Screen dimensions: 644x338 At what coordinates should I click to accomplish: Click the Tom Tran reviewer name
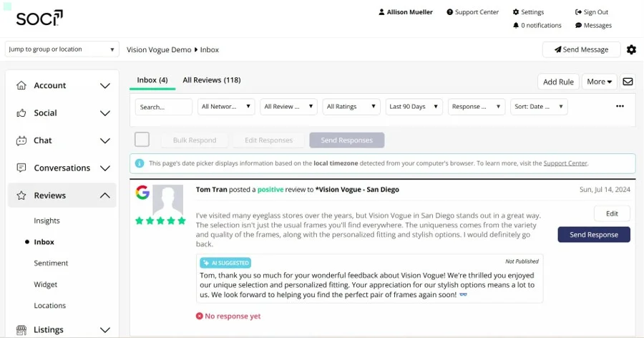pyautogui.click(x=211, y=190)
